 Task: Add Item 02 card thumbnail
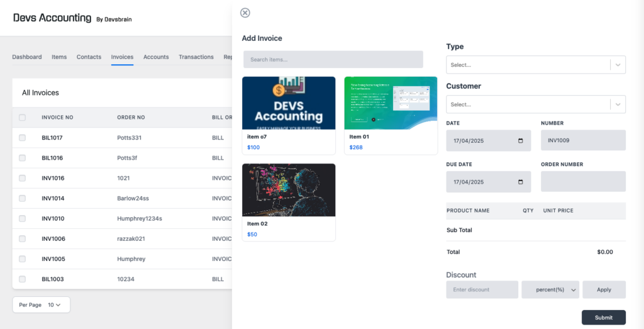(289, 190)
